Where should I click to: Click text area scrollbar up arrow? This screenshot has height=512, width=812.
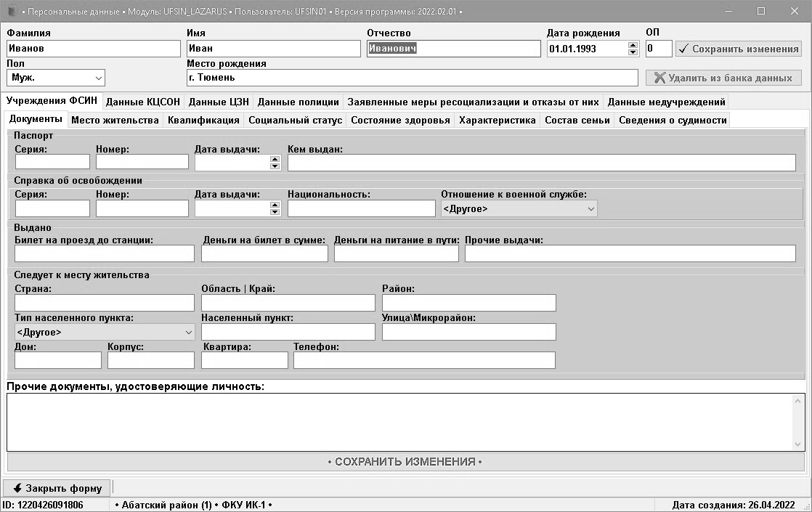(797, 401)
